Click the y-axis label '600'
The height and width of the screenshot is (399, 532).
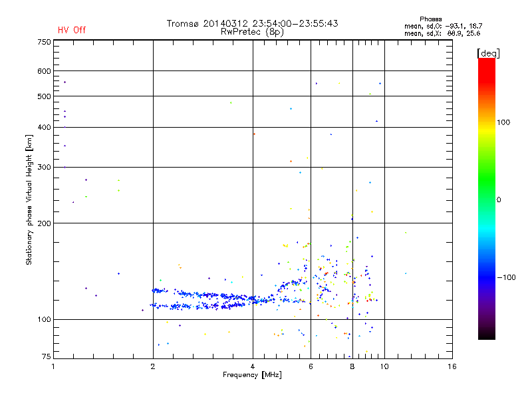[44, 71]
